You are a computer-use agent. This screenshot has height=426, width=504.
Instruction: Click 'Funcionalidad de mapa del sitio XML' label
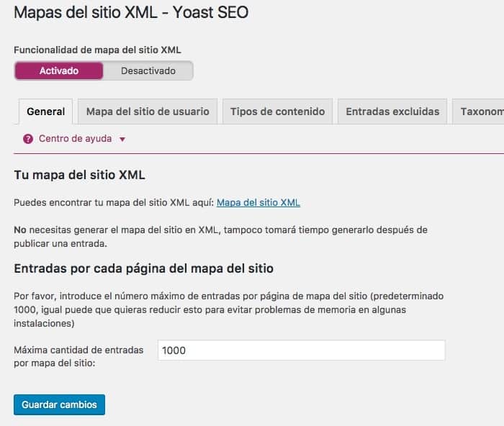tap(97, 50)
